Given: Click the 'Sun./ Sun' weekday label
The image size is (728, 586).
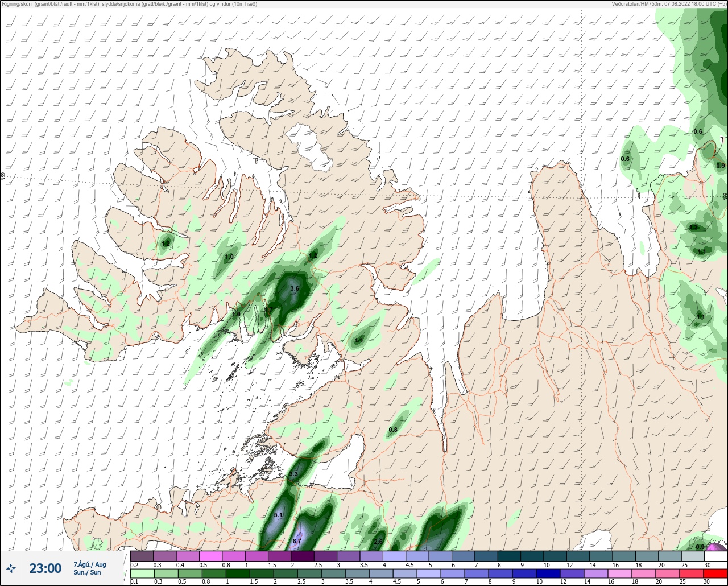Looking at the screenshot, I should 87,572.
